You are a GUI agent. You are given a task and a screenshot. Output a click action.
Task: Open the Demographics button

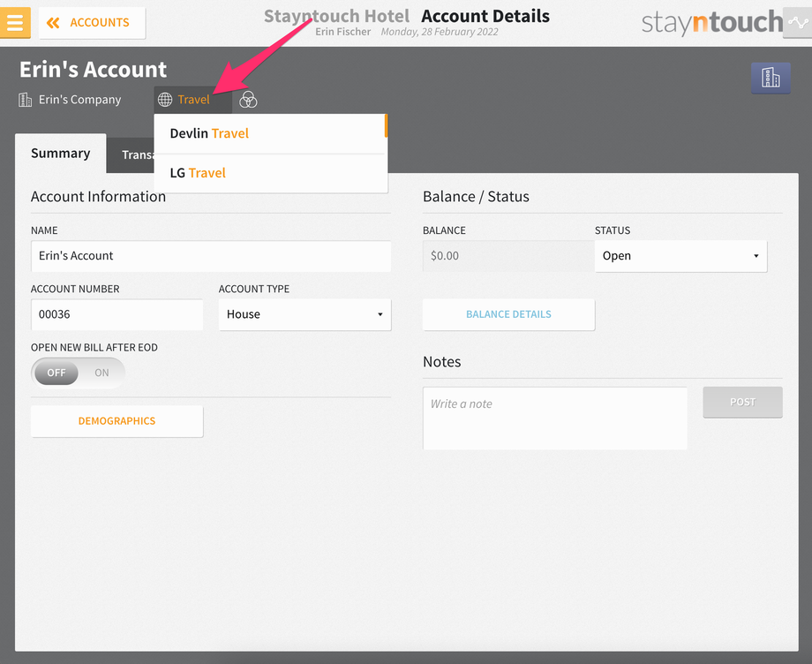point(117,421)
